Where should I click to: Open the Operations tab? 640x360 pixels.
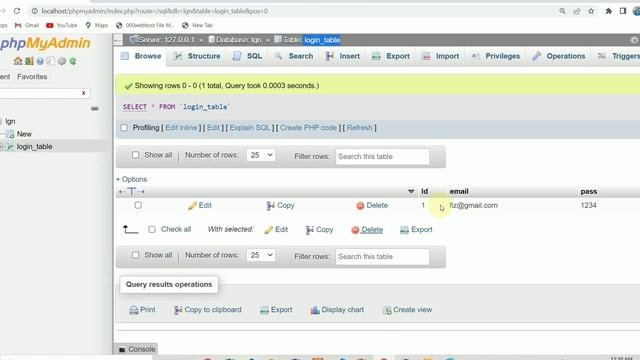pyautogui.click(x=559, y=56)
